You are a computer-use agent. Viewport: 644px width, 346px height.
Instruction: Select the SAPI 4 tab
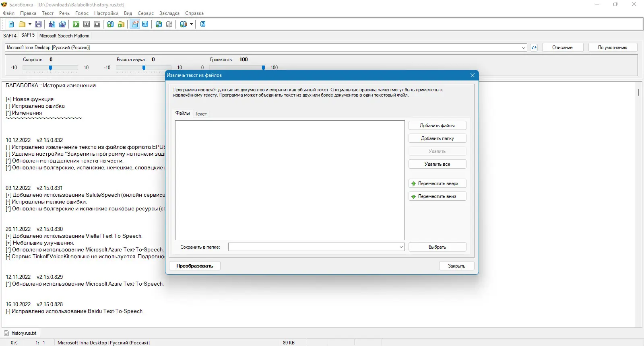(10, 35)
